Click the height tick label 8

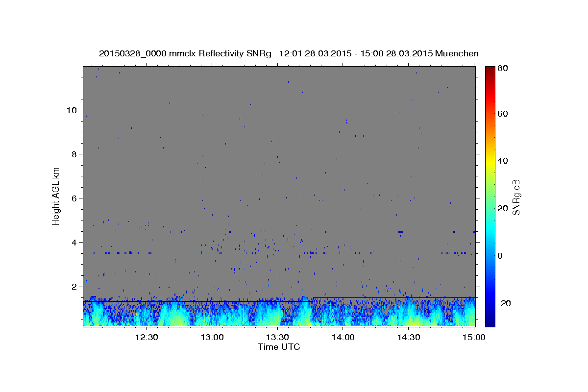75,154
